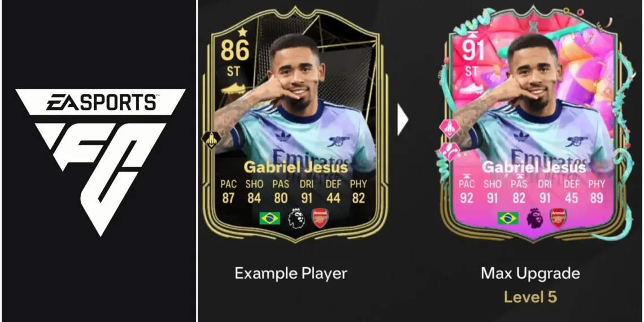Viewport: 644px width, 322px height.
Task: Click the 91 overall rating number
Action: [472, 50]
